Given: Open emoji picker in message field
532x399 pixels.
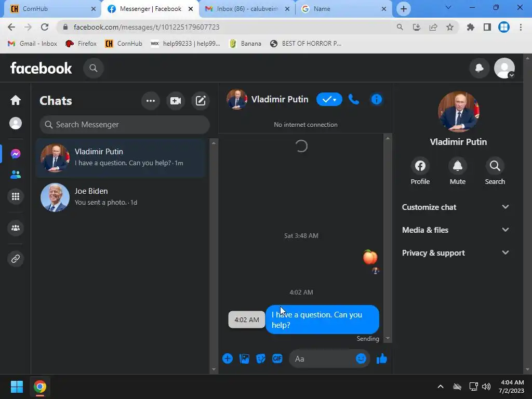Looking at the screenshot, I should click(x=361, y=358).
